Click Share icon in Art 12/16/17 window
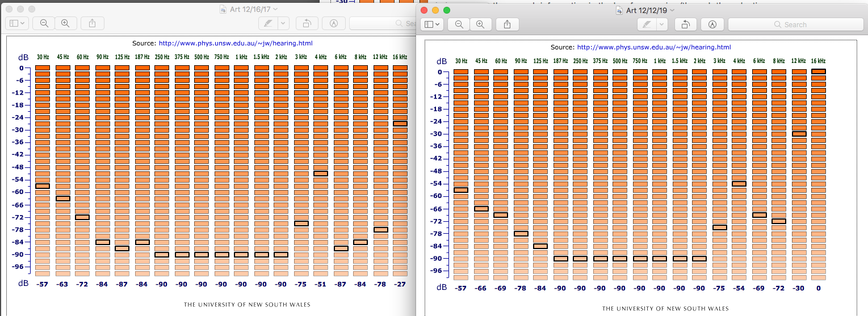The height and width of the screenshot is (316, 868). click(92, 23)
